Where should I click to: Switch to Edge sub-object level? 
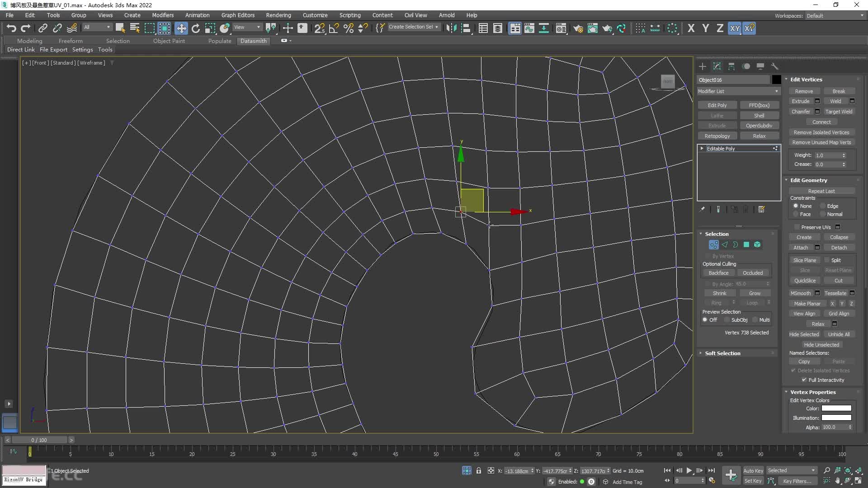[725, 244]
